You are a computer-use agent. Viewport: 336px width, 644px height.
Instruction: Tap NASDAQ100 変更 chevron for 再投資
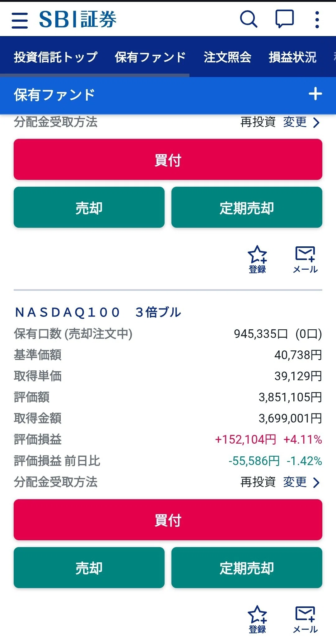301,482
